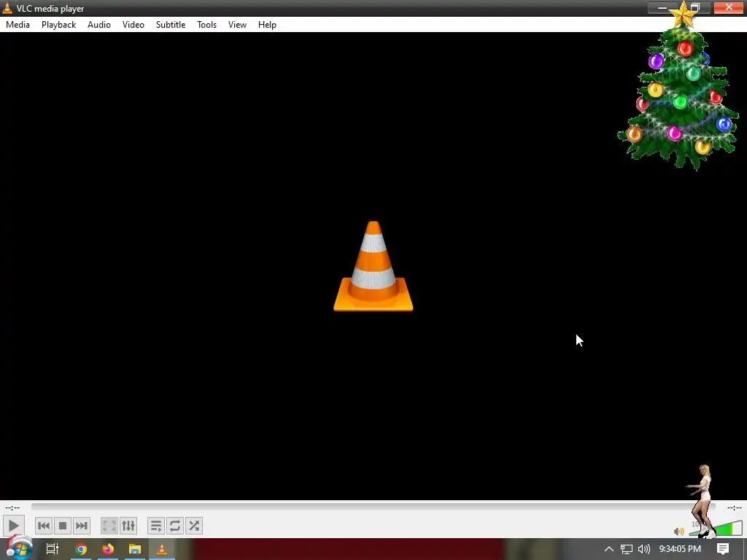Toggle random shuffle playback
This screenshot has width=747, height=560.
point(194,526)
